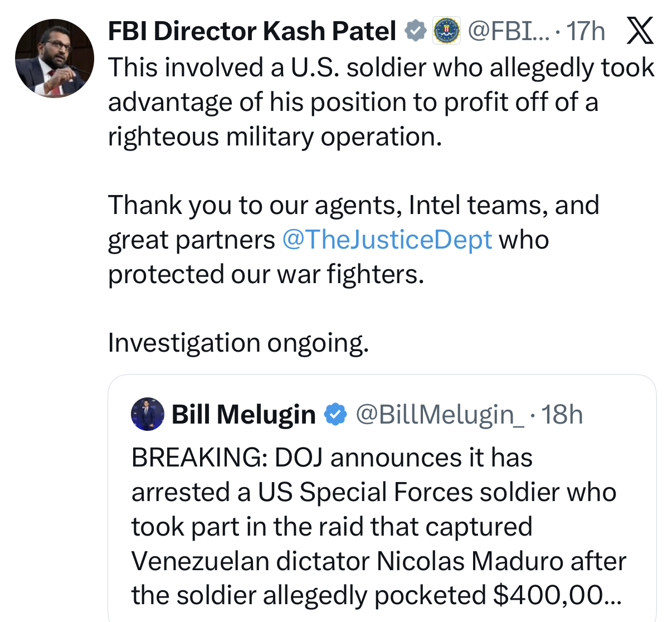Click 'protected our war fighters' text line

[x=266, y=274]
